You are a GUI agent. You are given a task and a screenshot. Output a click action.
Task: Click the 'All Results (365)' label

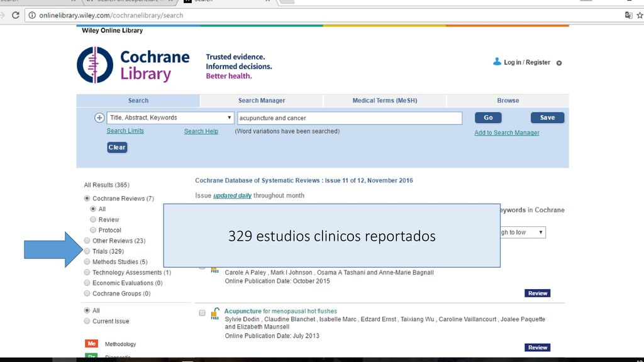coord(107,185)
